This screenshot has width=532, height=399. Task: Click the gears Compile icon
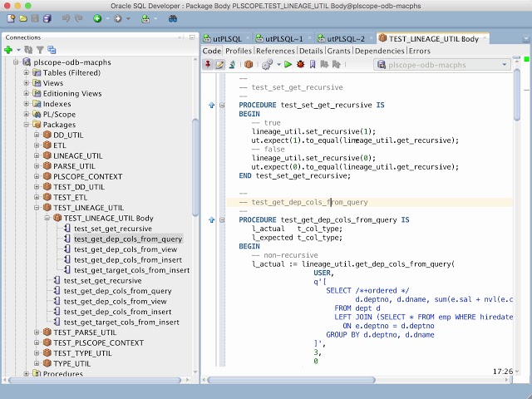click(x=268, y=64)
